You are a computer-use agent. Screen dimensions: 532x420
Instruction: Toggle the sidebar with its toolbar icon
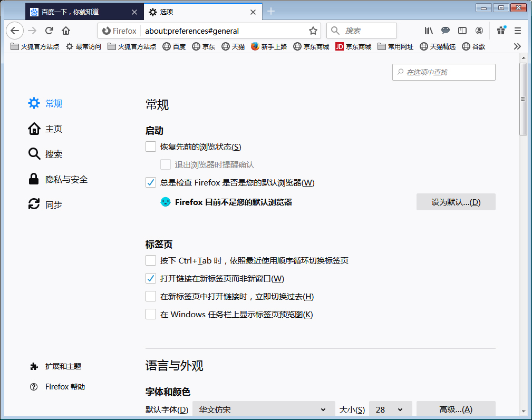(x=462, y=31)
